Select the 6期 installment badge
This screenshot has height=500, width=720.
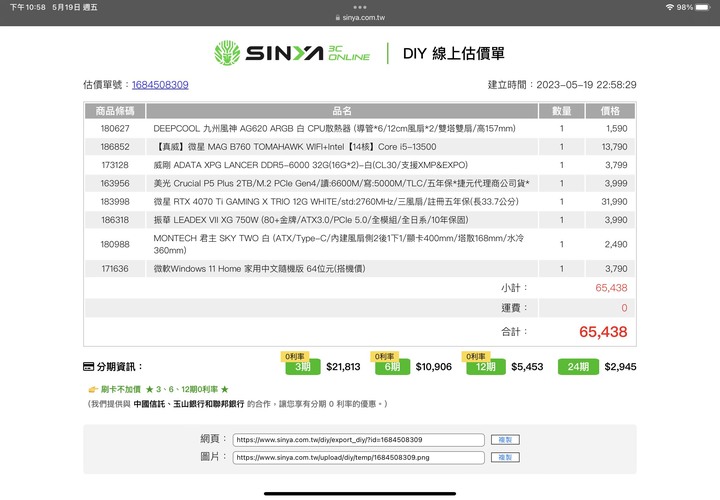click(392, 367)
